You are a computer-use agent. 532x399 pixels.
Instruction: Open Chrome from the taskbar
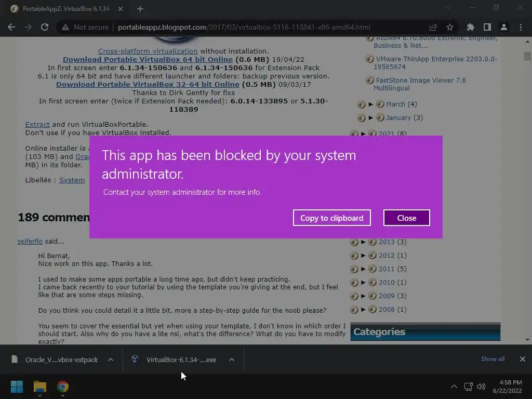coord(63,387)
